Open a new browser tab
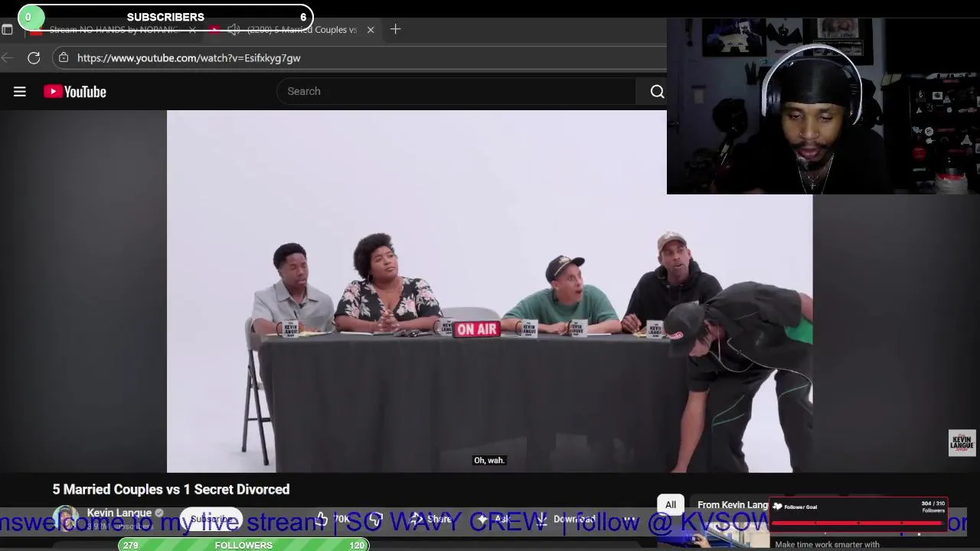Image resolution: width=980 pixels, height=551 pixels. (x=395, y=29)
